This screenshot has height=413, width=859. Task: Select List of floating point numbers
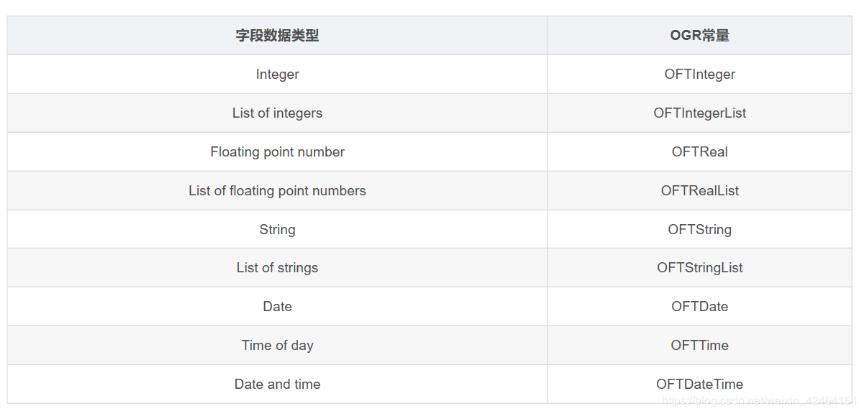pos(277,190)
